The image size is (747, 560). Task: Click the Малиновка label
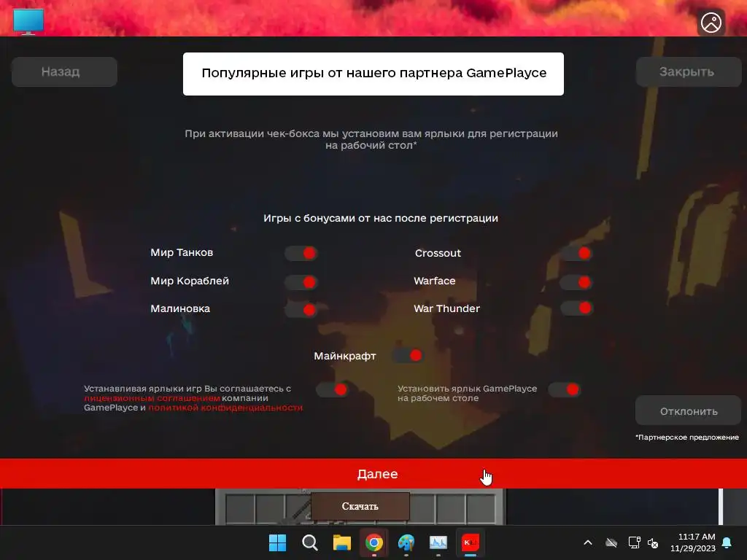click(180, 308)
